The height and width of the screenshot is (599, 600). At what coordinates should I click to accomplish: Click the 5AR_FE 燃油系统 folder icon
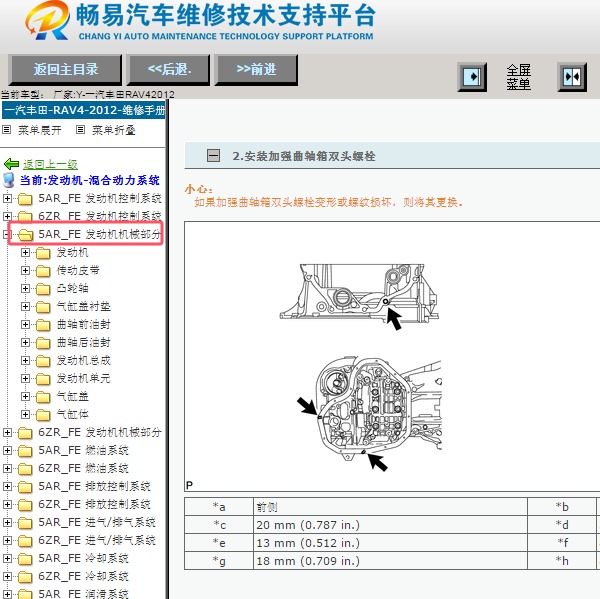point(25,451)
